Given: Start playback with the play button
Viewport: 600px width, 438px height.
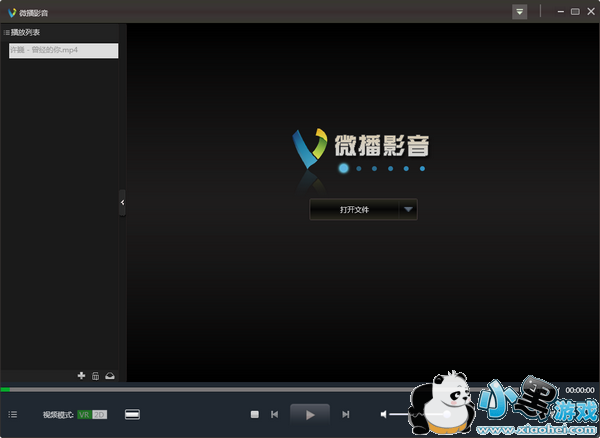Looking at the screenshot, I should click(x=310, y=414).
